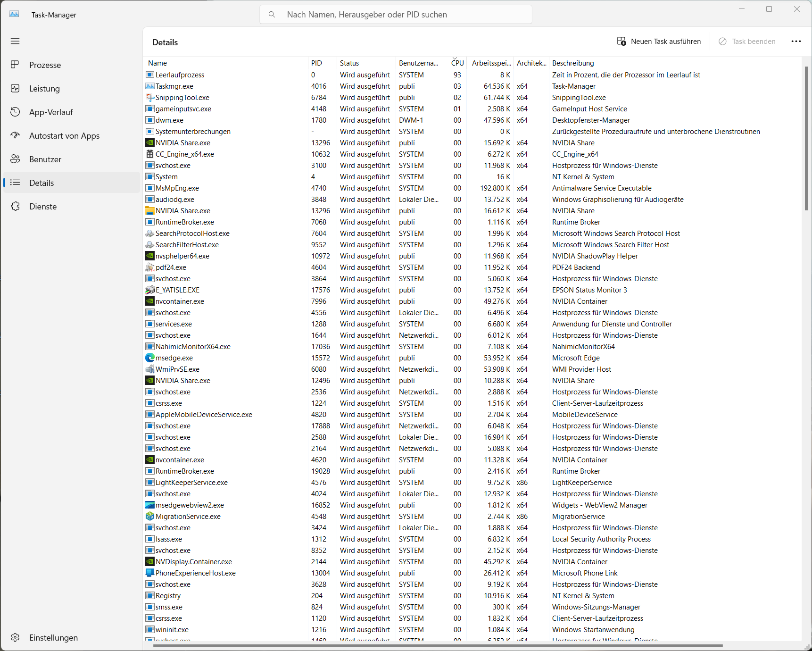
Task: Select the msedge.exe Edge icon
Action: point(150,358)
